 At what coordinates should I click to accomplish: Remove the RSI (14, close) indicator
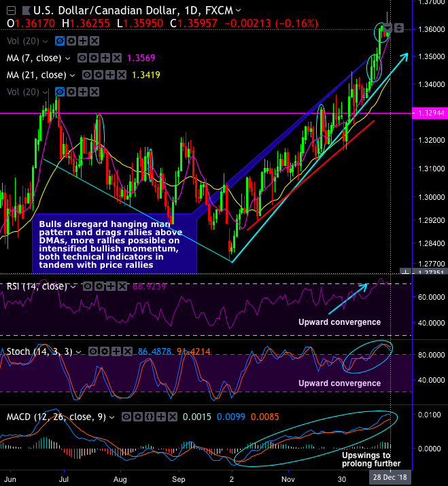click(122, 286)
